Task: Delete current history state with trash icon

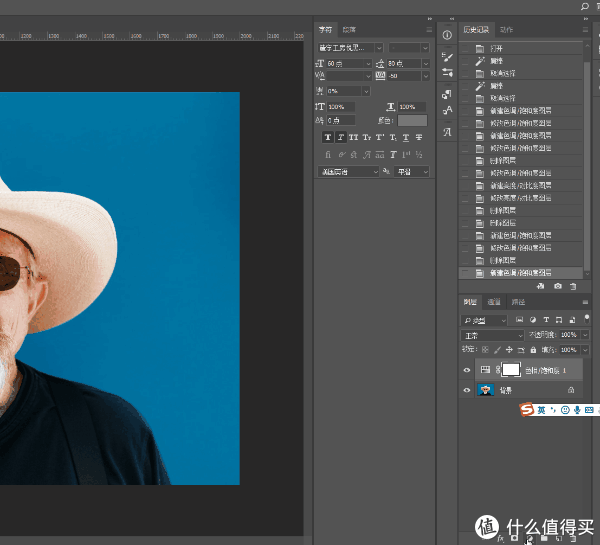Action: (573, 286)
